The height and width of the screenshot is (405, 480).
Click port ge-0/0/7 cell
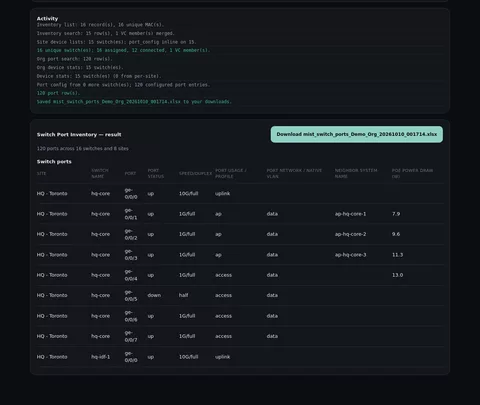[x=131, y=336]
